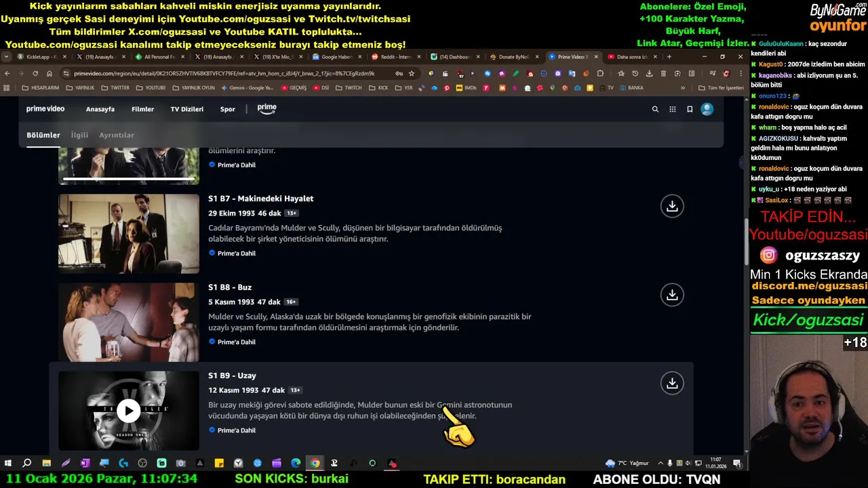
Task: Open the Spor section
Action: 227,109
